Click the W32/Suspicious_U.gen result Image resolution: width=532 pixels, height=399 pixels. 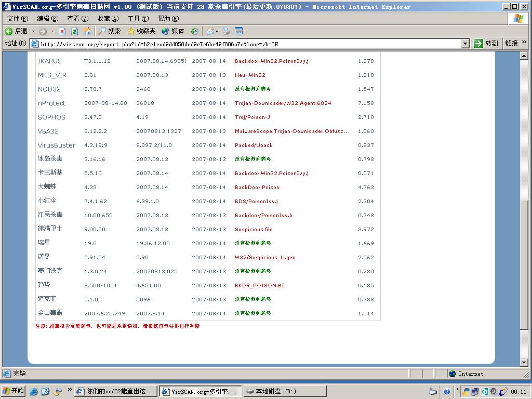click(265, 258)
